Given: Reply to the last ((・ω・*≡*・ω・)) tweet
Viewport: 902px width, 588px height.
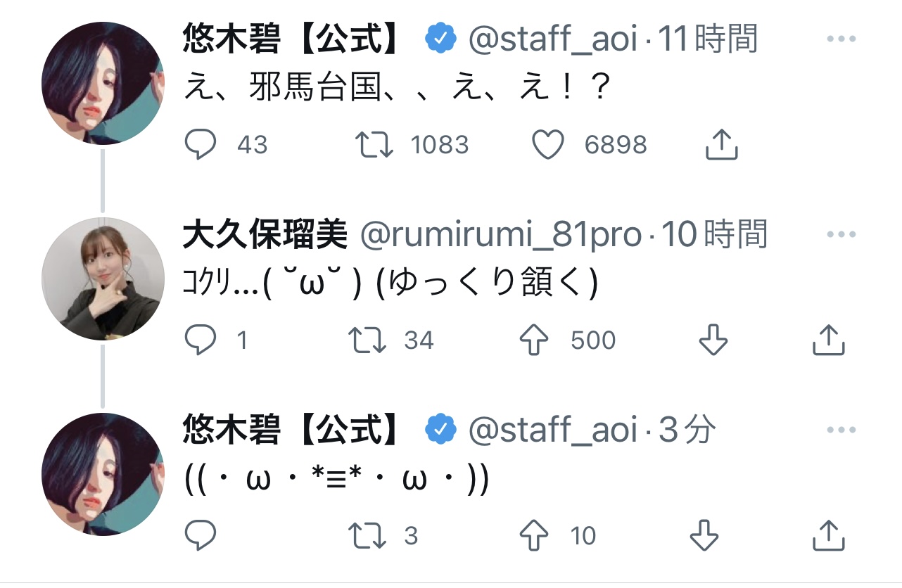Looking at the screenshot, I should 199,537.
